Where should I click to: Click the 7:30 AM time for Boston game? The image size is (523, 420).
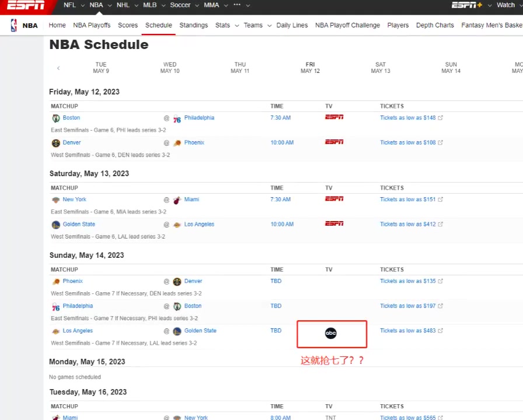click(x=281, y=118)
